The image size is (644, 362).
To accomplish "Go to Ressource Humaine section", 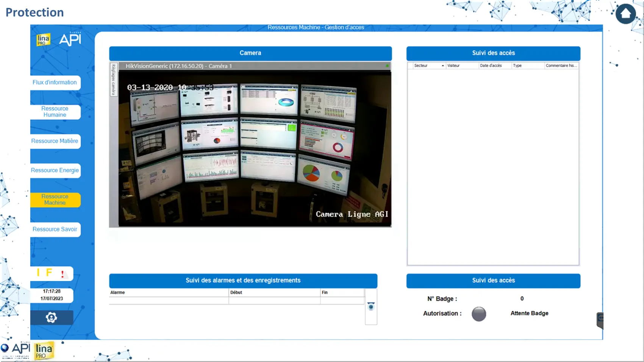I will point(55,112).
